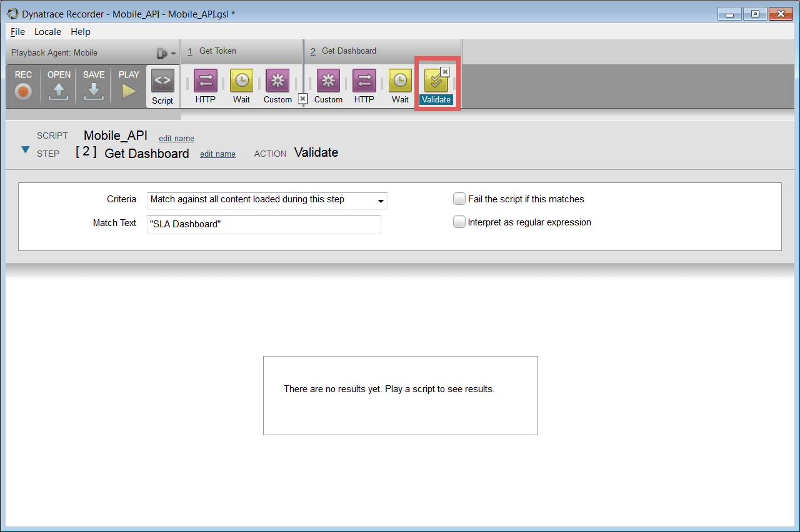
Task: Open the Locale menu
Action: [x=47, y=31]
